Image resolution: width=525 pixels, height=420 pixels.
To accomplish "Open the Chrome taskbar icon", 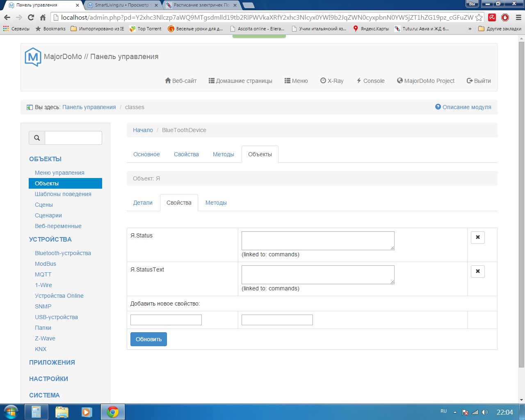I will click(x=113, y=412).
